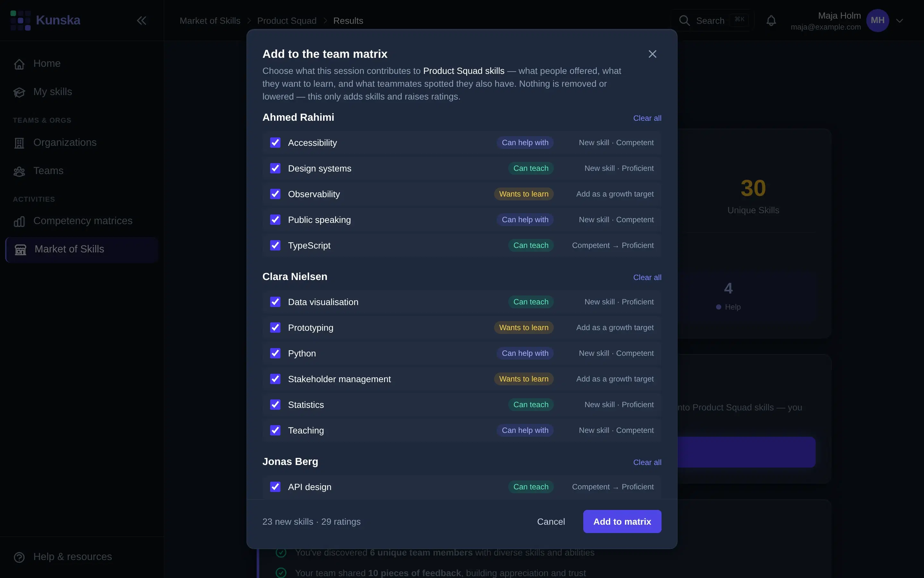Clear all skills for Jonas Berg

[647, 462]
